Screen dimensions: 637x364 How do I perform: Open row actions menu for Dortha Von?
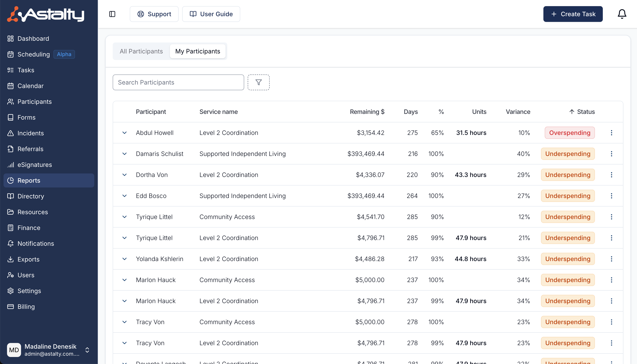(612, 175)
